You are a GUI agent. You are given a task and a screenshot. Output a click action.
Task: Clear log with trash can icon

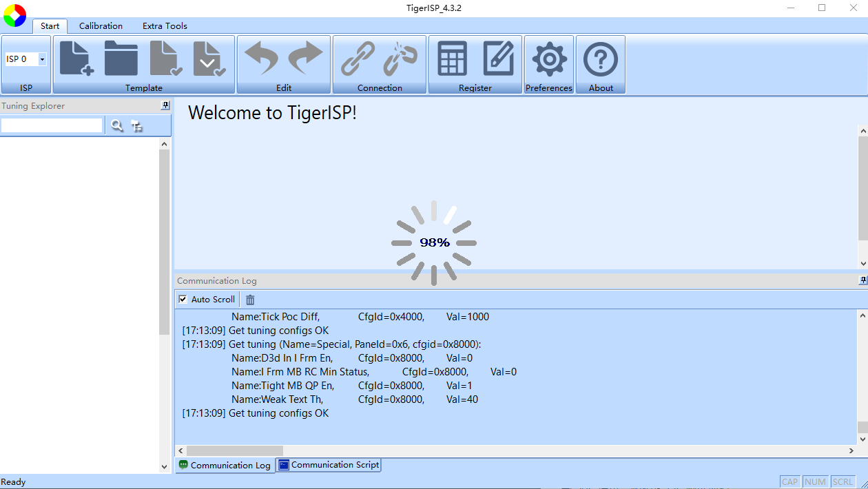coord(250,300)
